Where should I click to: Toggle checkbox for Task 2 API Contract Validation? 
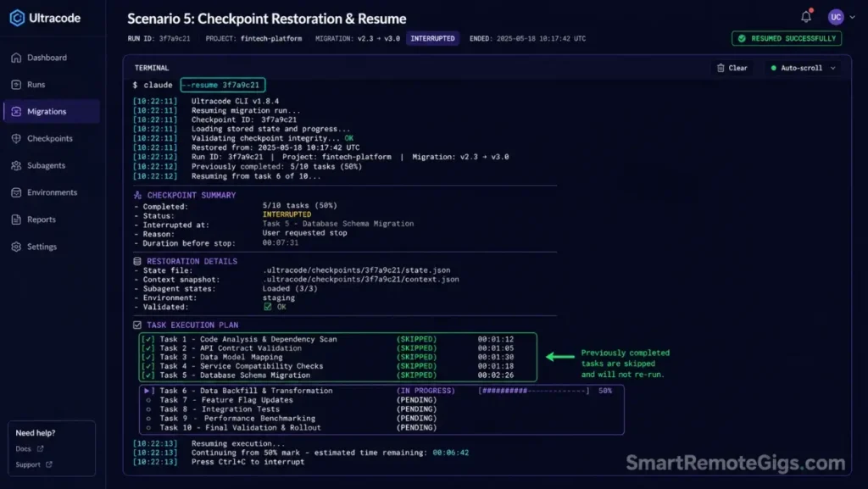(147, 348)
